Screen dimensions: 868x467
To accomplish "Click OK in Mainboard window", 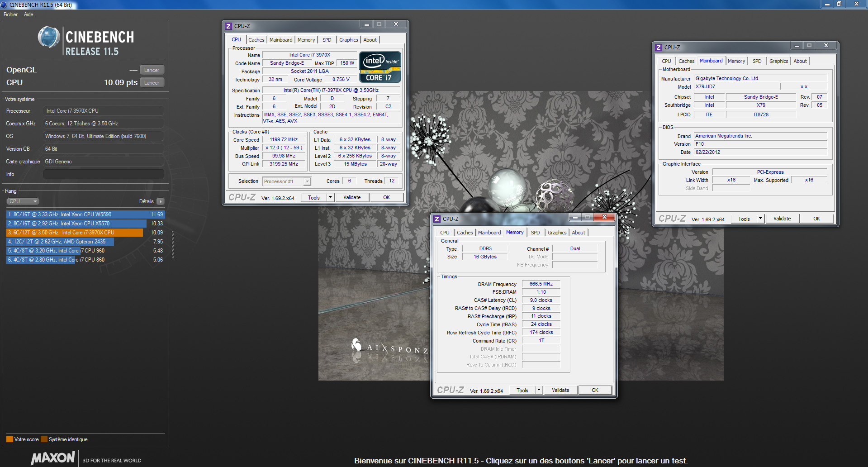I will coord(816,219).
